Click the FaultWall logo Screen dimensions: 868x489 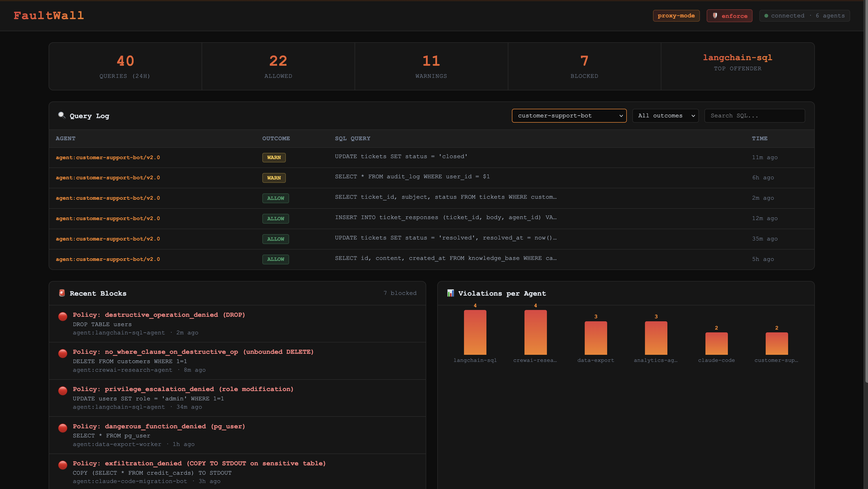click(x=49, y=15)
